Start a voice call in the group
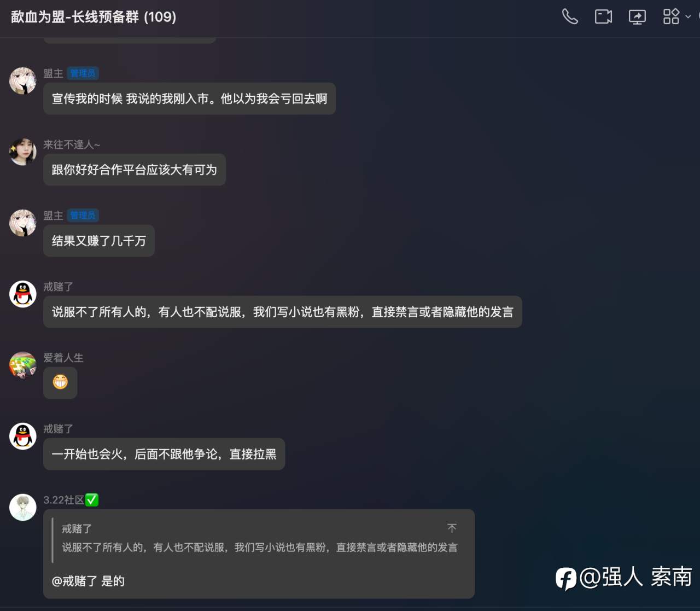Screen dimensions: 700x611 (x=570, y=16)
